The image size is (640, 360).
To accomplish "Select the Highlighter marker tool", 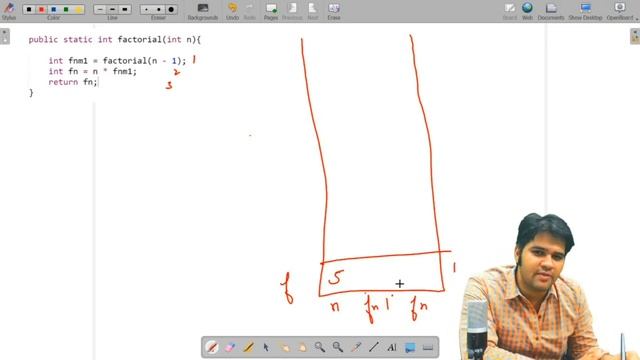I will tap(248, 347).
